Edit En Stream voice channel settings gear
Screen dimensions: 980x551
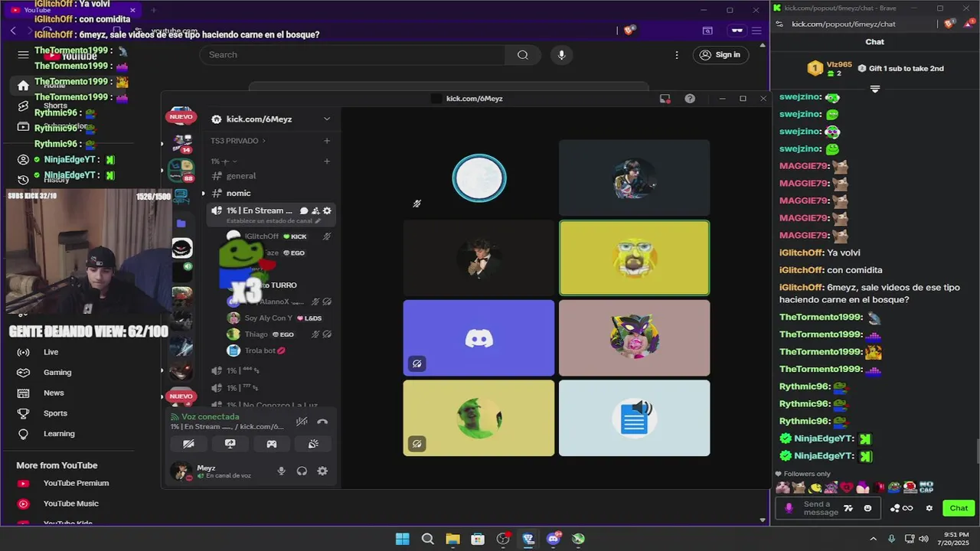click(327, 210)
